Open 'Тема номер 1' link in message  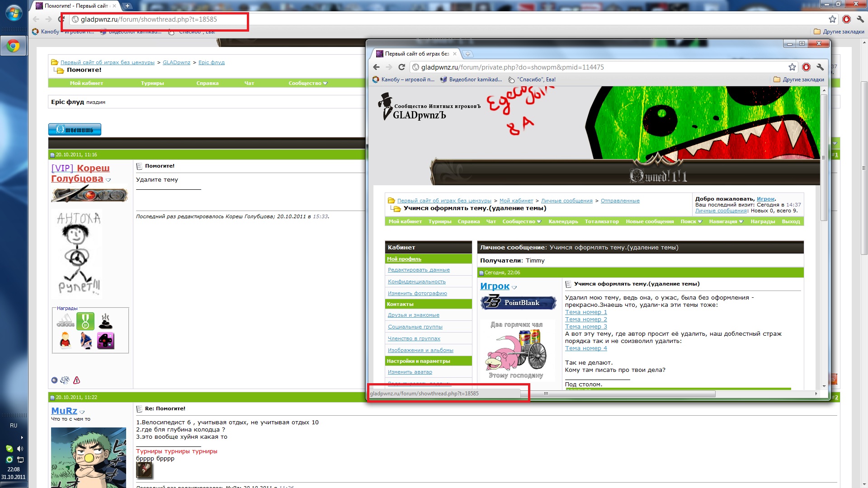(x=586, y=312)
